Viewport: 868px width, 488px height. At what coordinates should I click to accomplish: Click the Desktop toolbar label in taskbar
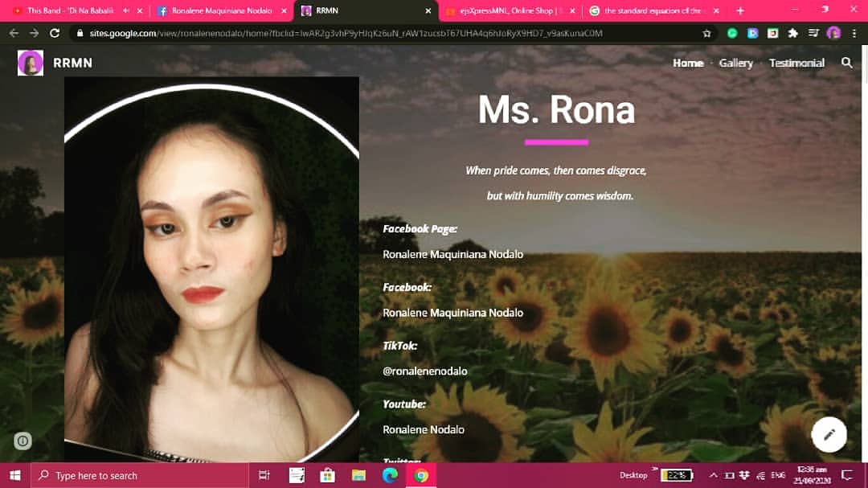click(x=633, y=475)
